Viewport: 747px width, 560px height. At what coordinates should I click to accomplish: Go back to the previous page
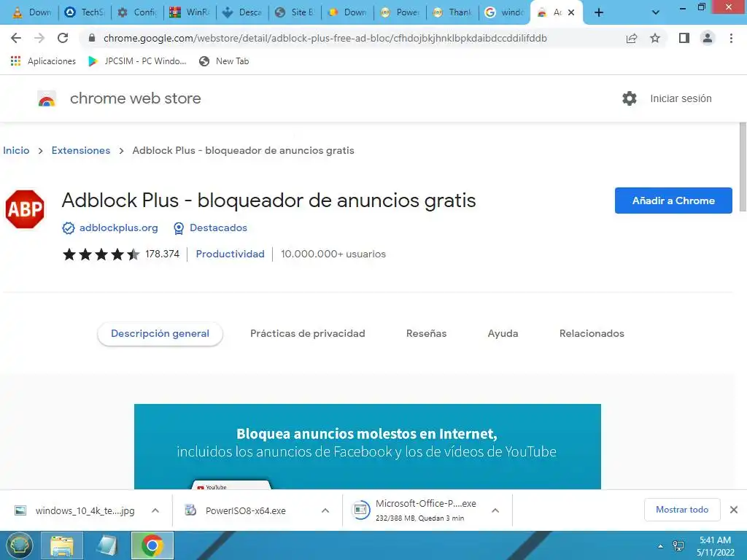tap(16, 38)
